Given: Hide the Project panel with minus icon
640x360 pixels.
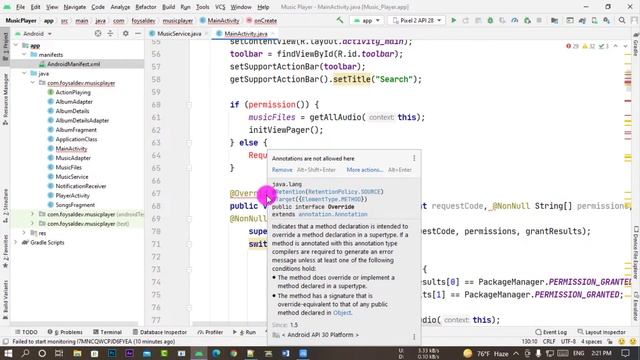Looking at the screenshot, I should coord(138,33).
